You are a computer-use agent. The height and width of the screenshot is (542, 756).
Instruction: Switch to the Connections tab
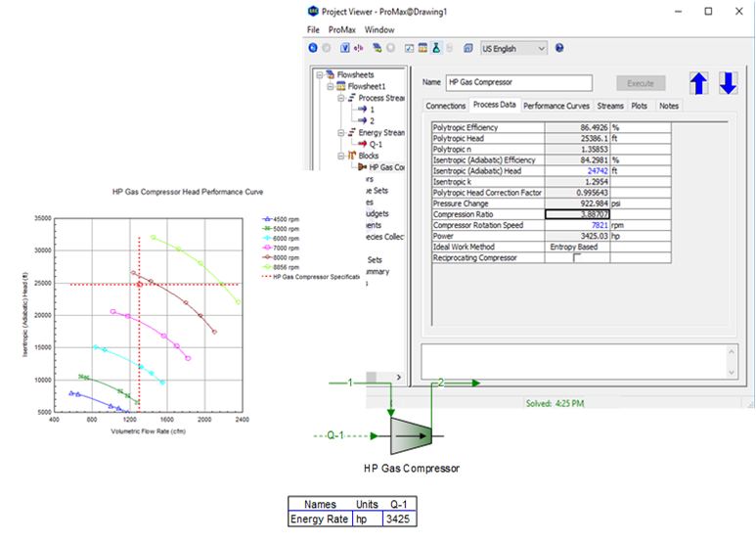tap(446, 106)
